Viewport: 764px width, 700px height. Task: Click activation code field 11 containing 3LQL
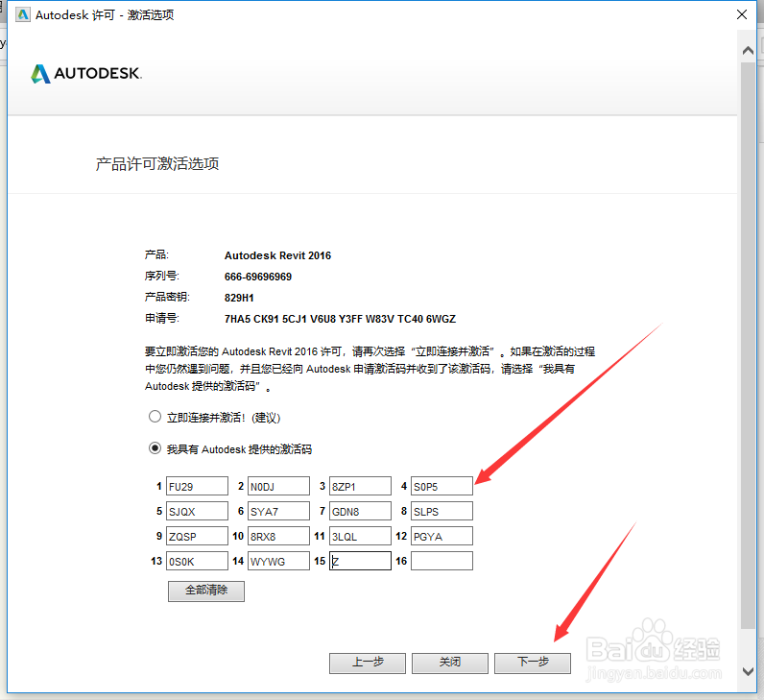(x=360, y=536)
